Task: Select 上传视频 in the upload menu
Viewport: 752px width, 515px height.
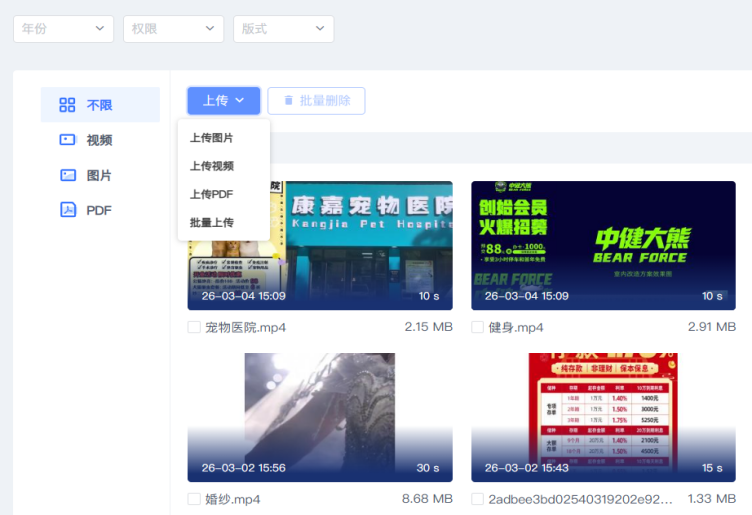Action: click(212, 166)
